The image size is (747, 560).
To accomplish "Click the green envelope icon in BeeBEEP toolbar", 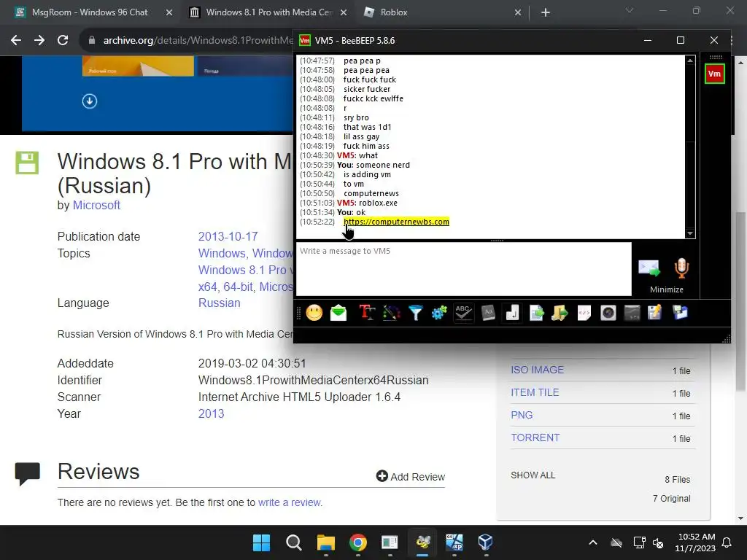I will pos(338,313).
